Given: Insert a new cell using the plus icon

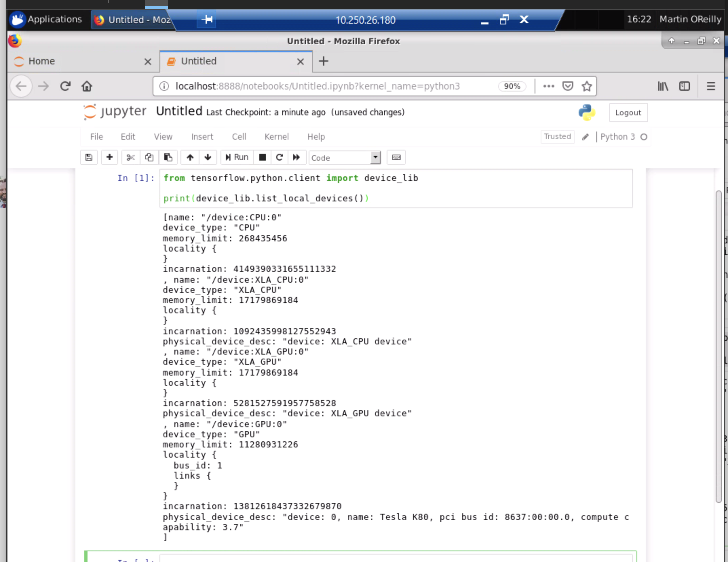Looking at the screenshot, I should (109, 157).
